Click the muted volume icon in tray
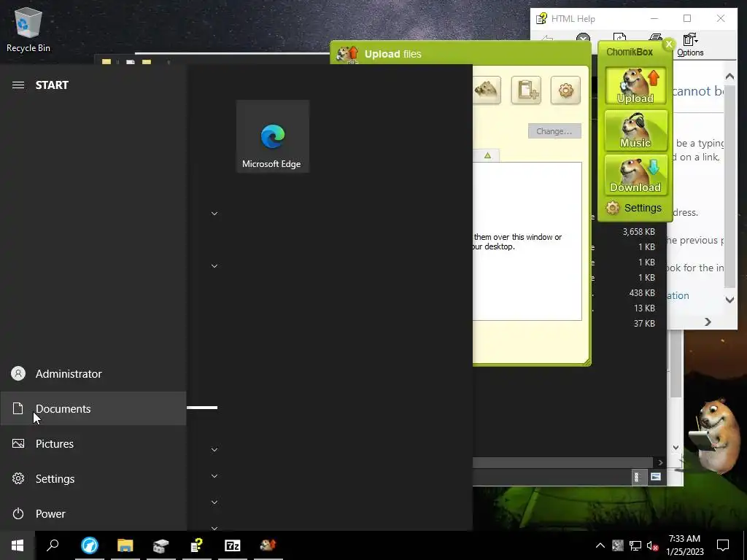The image size is (747, 560). pos(652,545)
